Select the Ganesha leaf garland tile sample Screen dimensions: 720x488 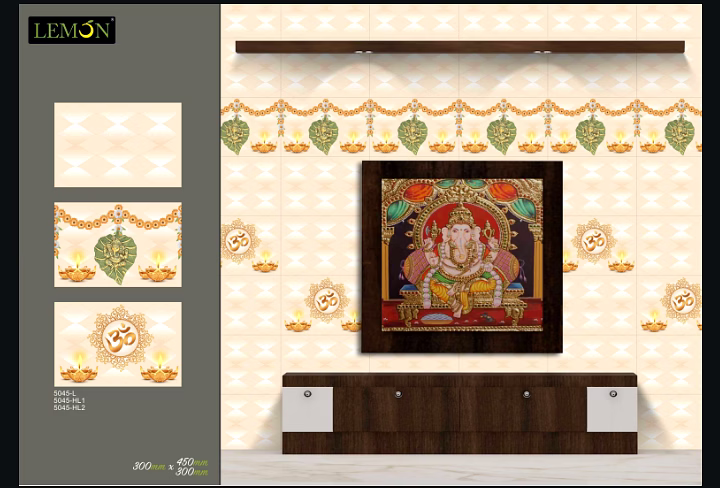(118, 245)
